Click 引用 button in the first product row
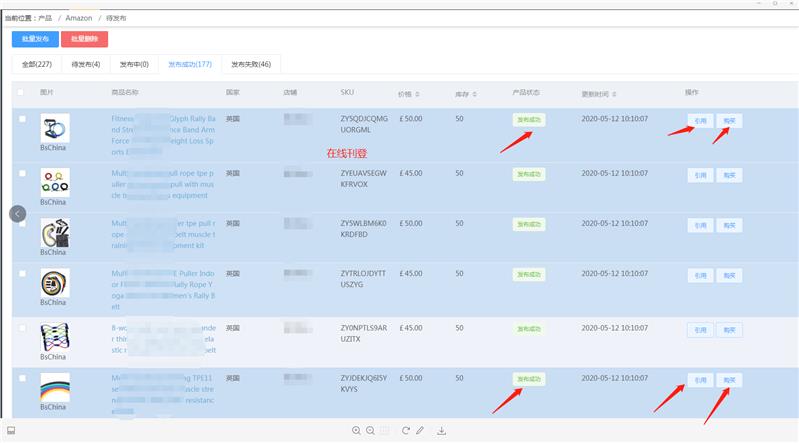Screen dimensions: 799x443 (700, 120)
